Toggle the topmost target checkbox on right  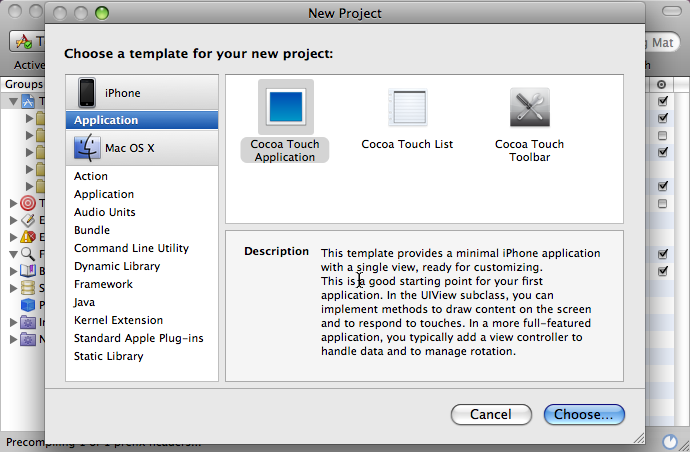coord(662,101)
